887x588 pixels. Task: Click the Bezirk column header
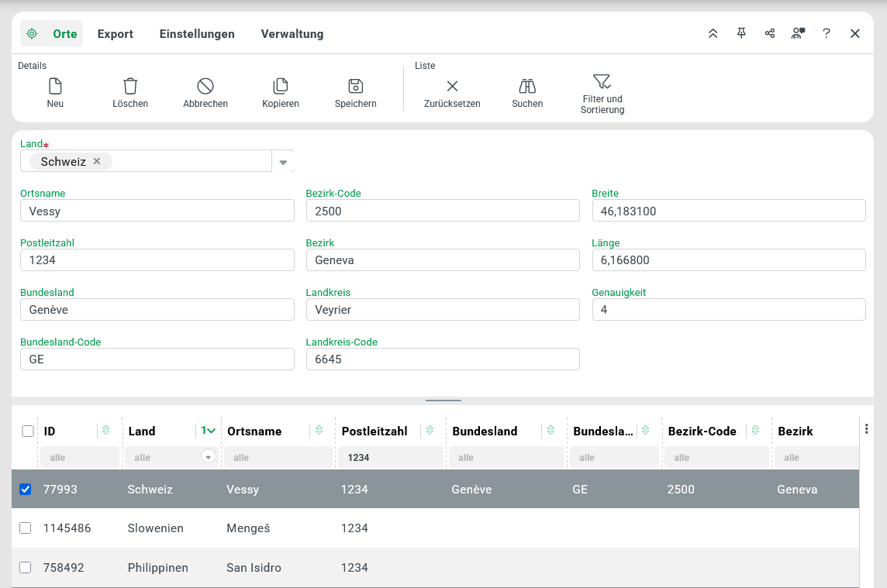tap(796, 431)
